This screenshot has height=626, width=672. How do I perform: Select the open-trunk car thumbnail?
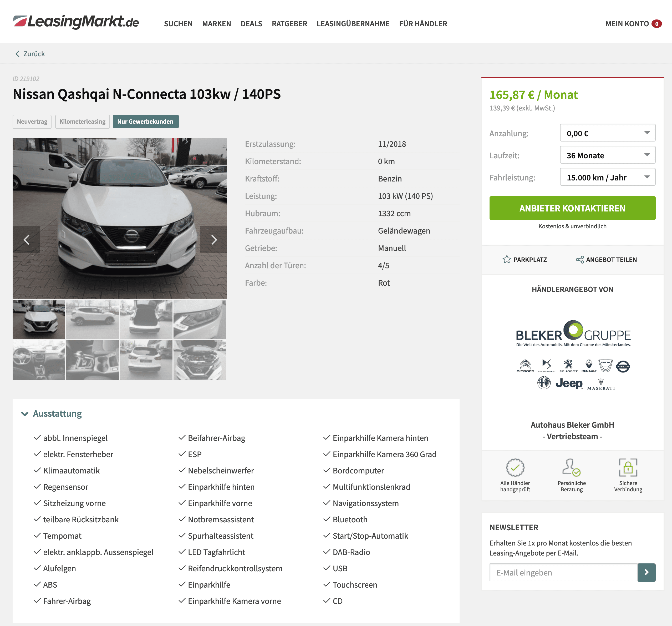coord(146,319)
